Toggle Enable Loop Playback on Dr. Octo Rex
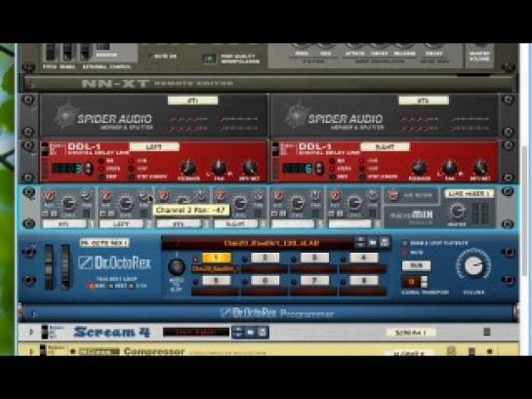The height and width of the screenshot is (399, 532). pos(404,244)
